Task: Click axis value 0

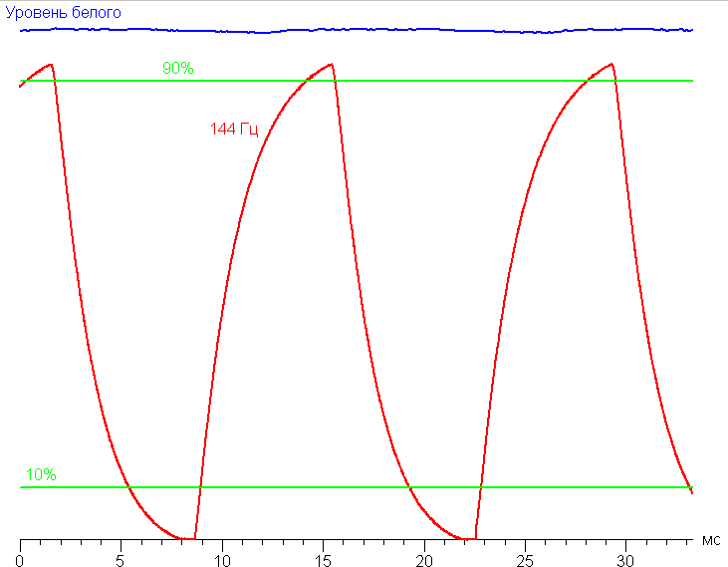Action: (x=20, y=560)
